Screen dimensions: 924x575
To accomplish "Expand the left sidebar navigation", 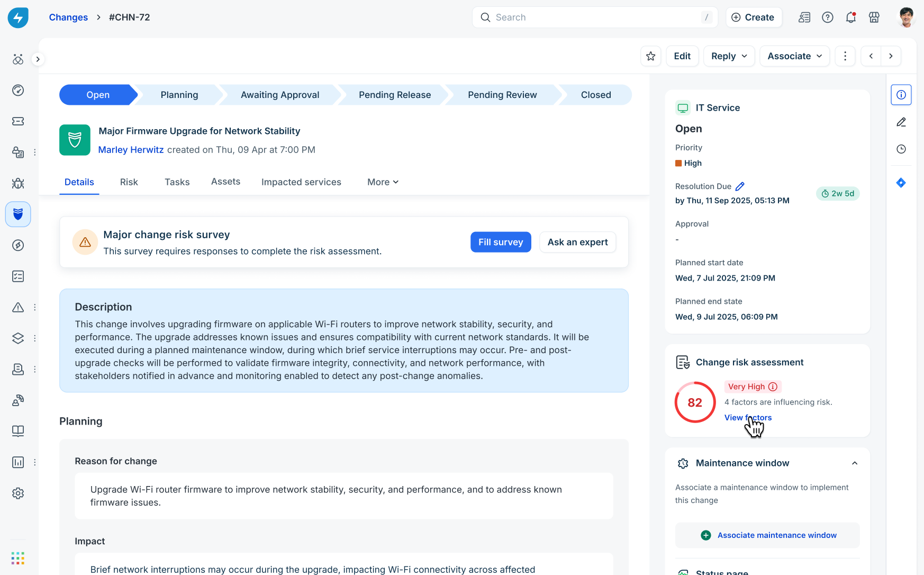I will (x=38, y=59).
